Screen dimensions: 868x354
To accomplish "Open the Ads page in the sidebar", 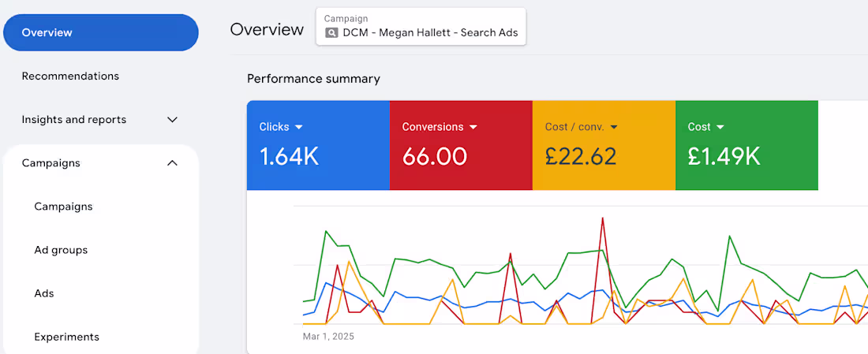I will (44, 293).
